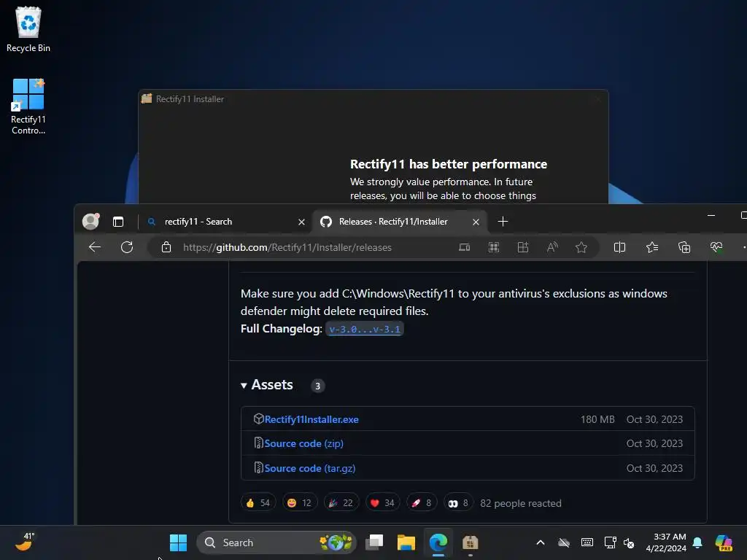Click the Microsoft Edge taskbar icon
Viewport: 747px width, 560px height.
(438, 542)
